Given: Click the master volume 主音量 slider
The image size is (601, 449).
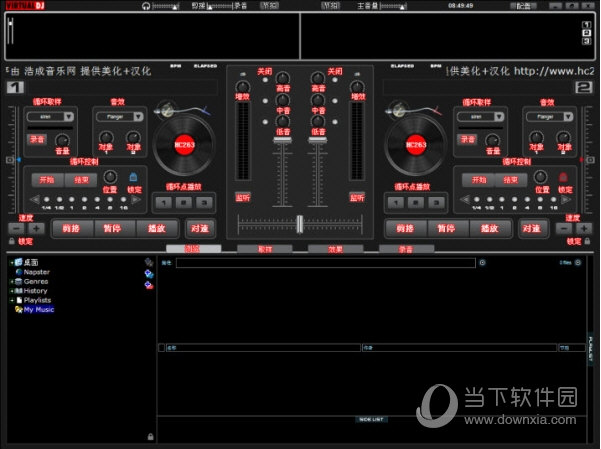Looking at the screenshot, I should tap(392, 6).
